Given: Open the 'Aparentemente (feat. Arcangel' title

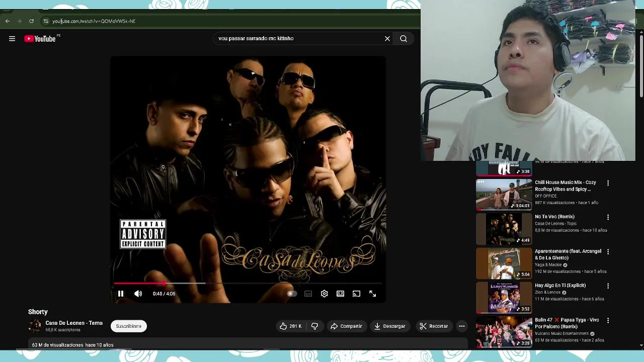Looking at the screenshot, I should (568, 254).
